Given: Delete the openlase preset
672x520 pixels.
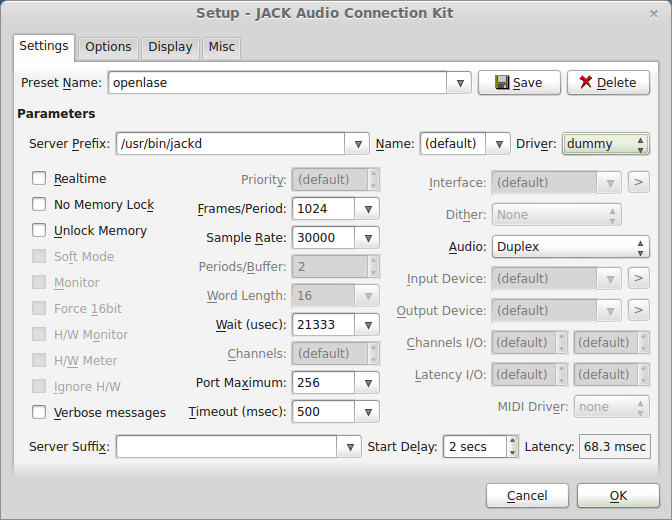Looking at the screenshot, I should (x=608, y=83).
